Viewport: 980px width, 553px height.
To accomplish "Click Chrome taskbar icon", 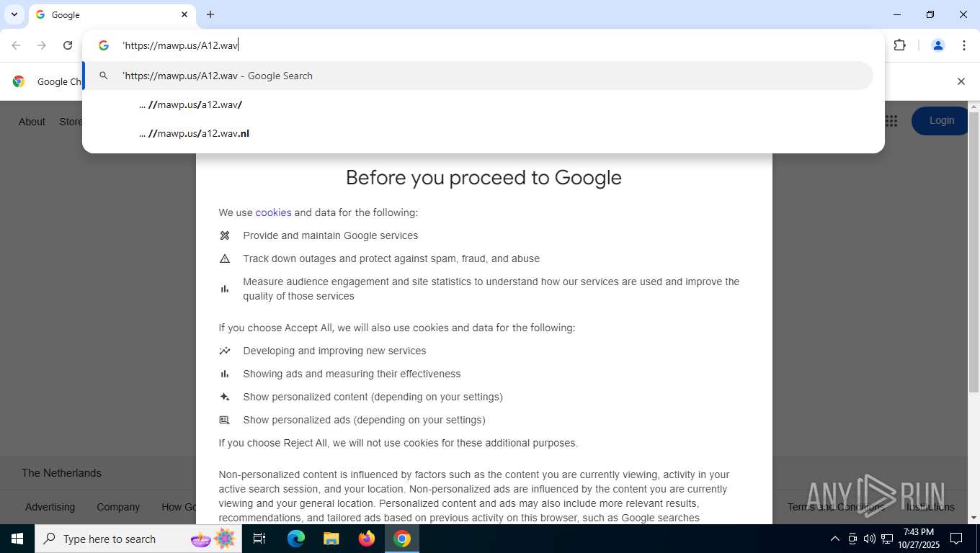I will tap(402, 539).
